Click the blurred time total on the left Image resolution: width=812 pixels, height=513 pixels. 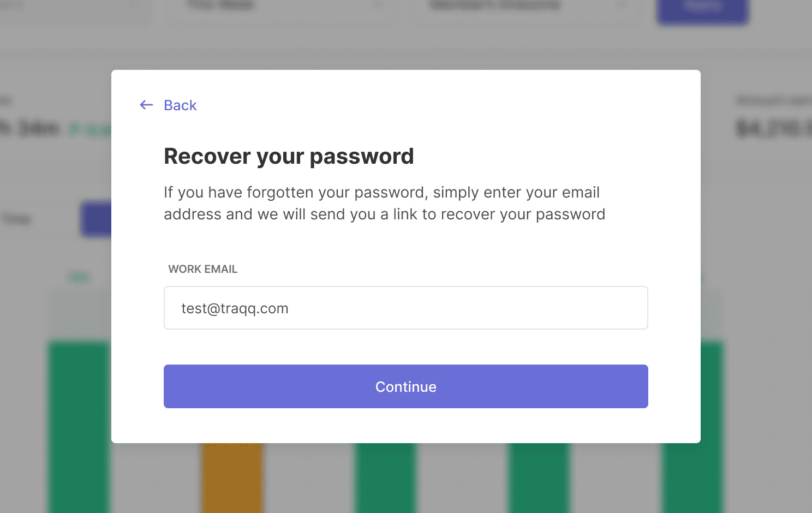point(29,128)
